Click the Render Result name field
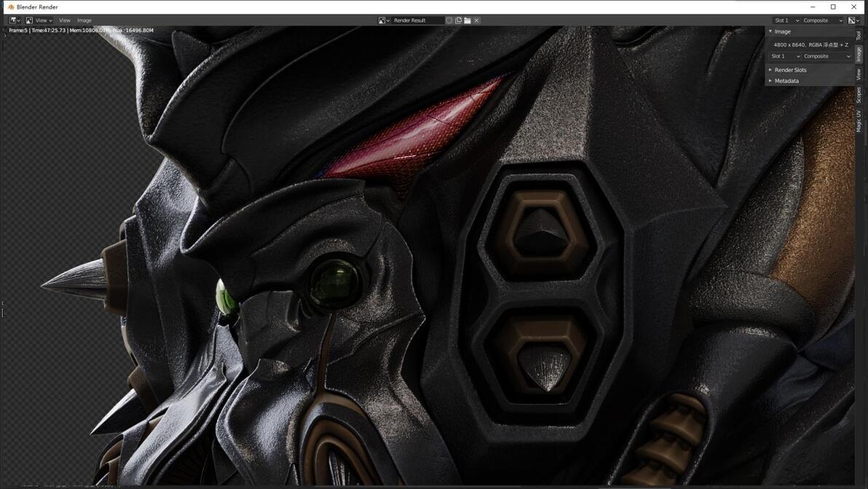868x489 pixels. pos(418,20)
